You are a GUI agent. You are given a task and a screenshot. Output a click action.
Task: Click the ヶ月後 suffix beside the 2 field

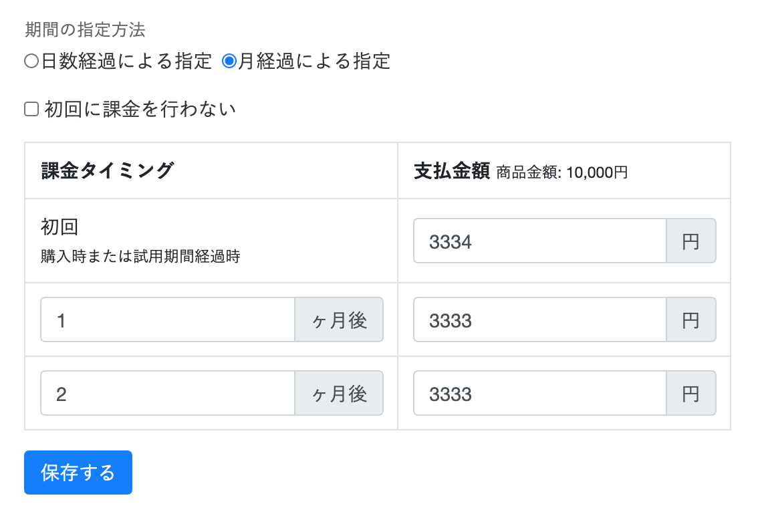[x=339, y=394]
